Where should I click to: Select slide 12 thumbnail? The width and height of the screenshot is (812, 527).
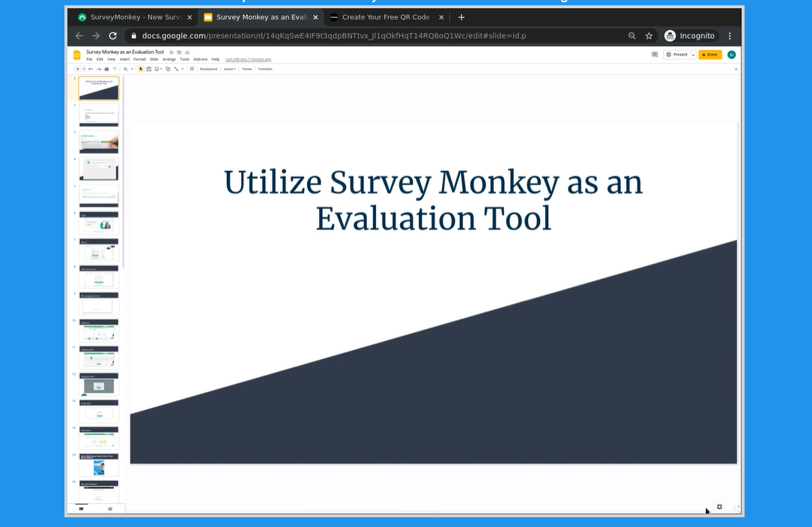pos(99,384)
